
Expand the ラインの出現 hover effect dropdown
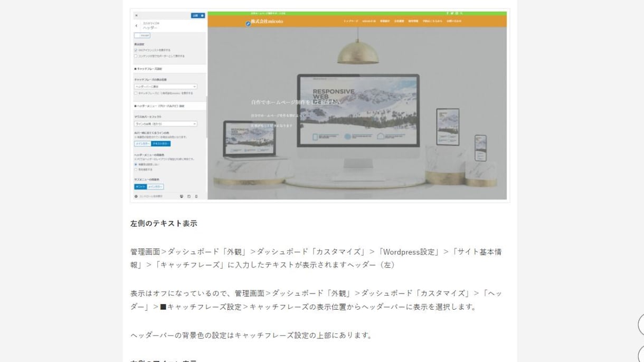click(165, 124)
